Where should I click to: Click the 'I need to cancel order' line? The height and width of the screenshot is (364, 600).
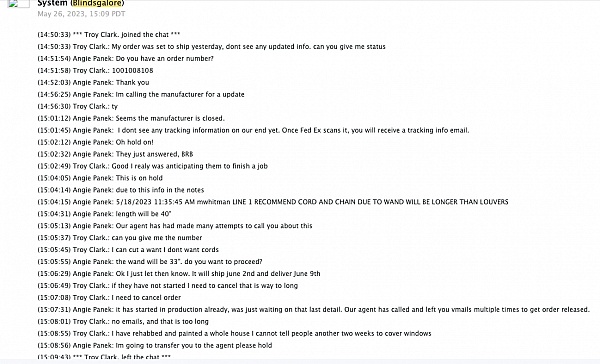coord(109,297)
